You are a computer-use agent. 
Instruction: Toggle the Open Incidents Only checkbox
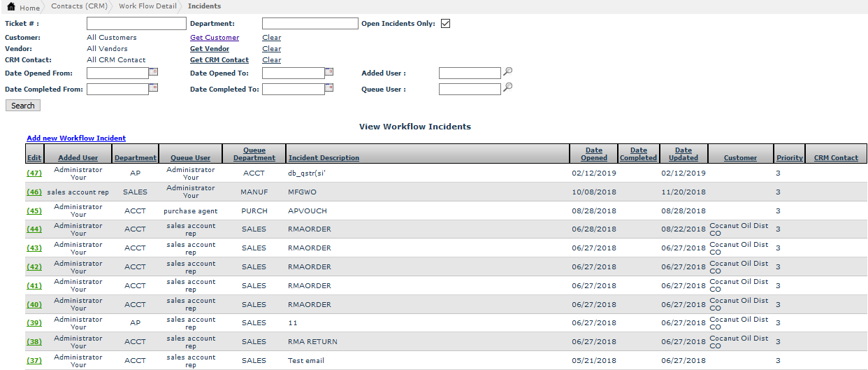click(445, 24)
